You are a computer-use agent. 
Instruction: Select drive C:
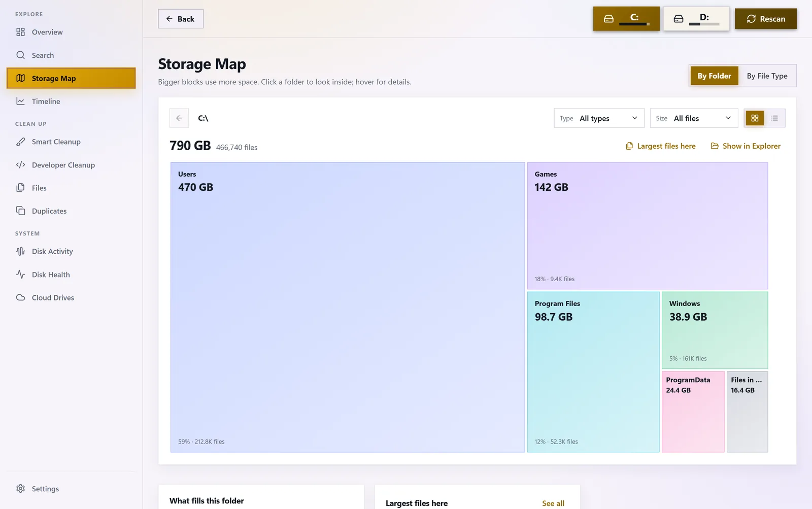[626, 19]
